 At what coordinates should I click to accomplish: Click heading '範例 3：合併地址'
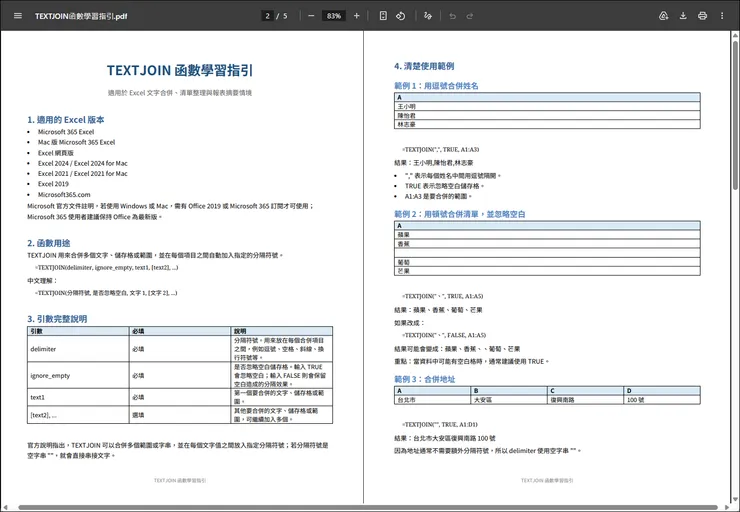425,379
